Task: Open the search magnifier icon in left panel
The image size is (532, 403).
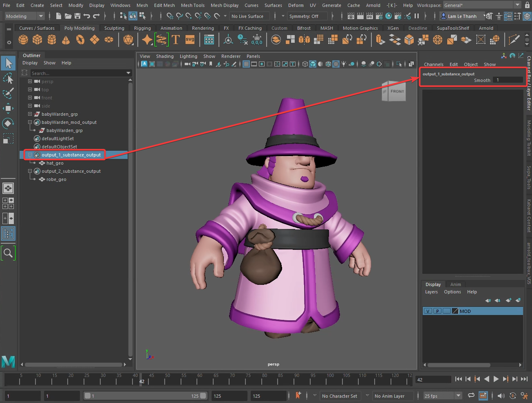Action: [x=8, y=253]
